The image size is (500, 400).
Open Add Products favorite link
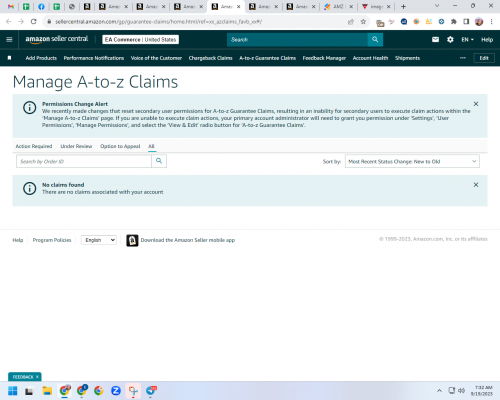(x=41, y=58)
